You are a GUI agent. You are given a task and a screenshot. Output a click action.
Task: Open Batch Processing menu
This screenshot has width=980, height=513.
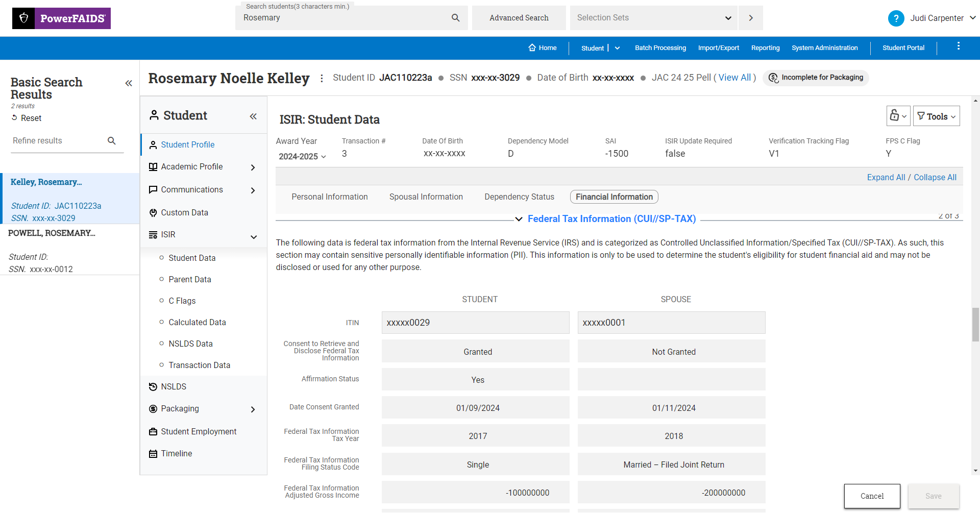(x=660, y=48)
